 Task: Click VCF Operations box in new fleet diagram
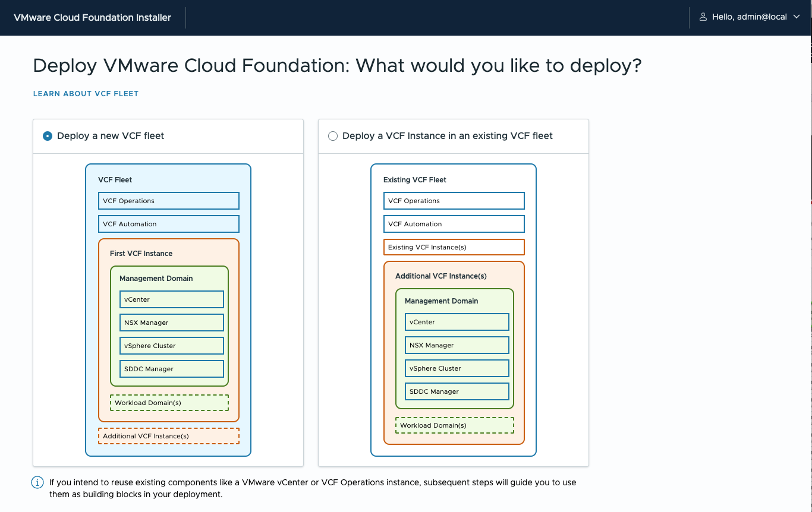click(168, 201)
